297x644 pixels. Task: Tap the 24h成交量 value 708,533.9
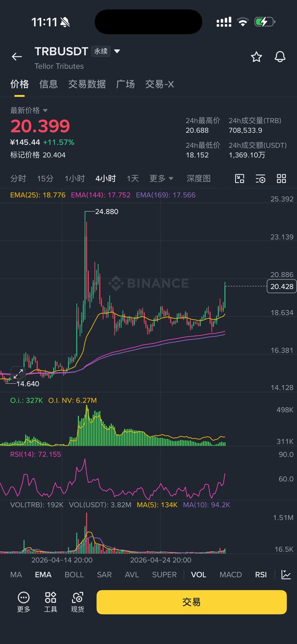click(245, 130)
